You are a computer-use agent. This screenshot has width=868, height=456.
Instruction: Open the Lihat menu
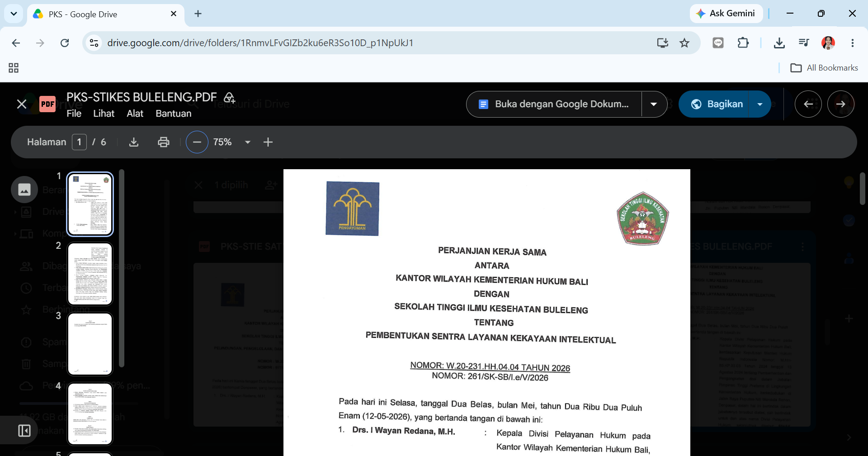[104, 114]
